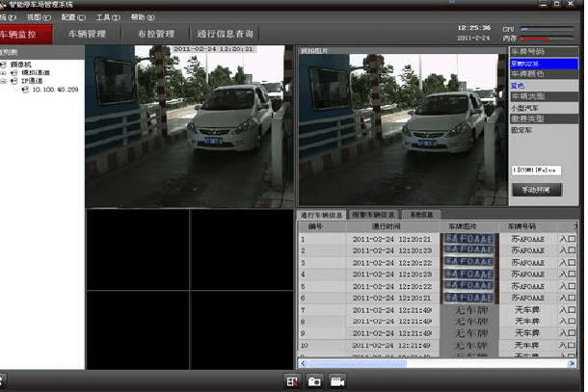Switch to 通行信息查询 tab
588x392 pixels.
point(225,34)
